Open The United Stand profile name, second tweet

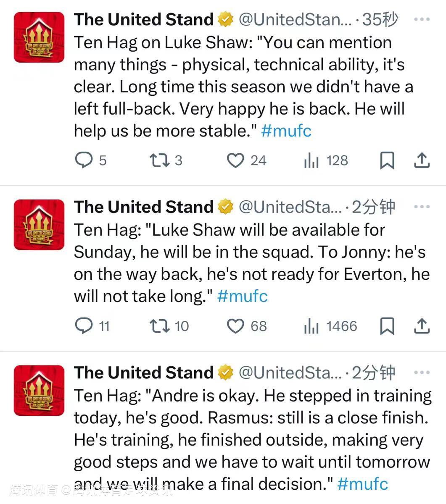click(x=144, y=207)
